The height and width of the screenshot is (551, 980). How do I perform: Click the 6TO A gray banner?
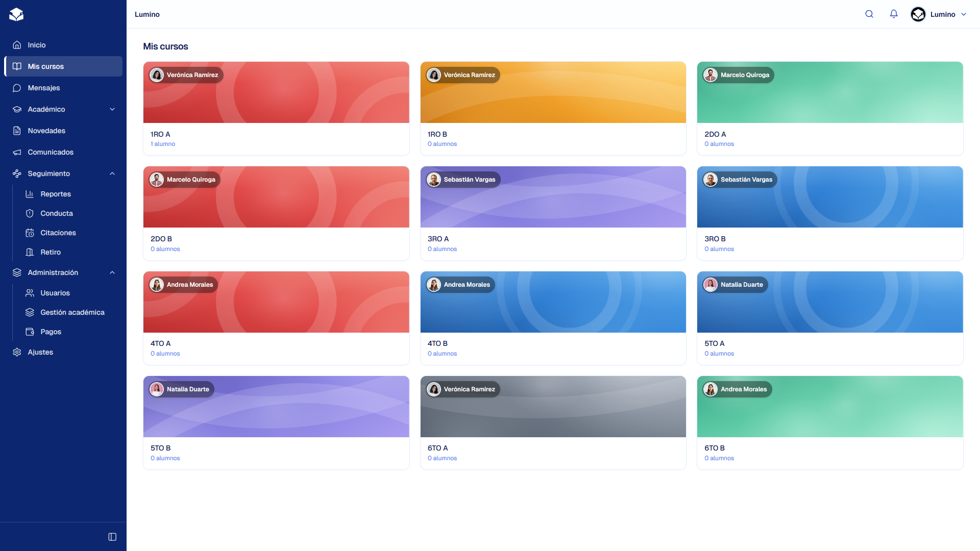click(553, 407)
